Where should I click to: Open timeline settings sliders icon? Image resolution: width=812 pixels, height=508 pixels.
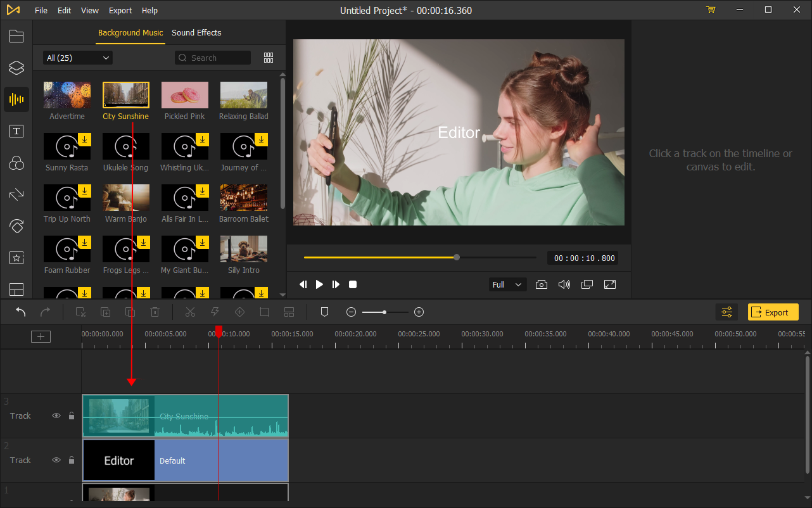point(726,312)
